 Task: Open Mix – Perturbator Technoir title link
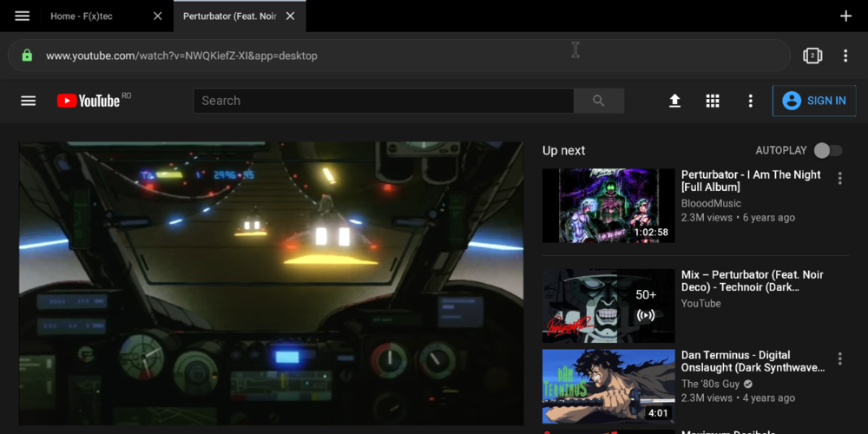click(753, 281)
